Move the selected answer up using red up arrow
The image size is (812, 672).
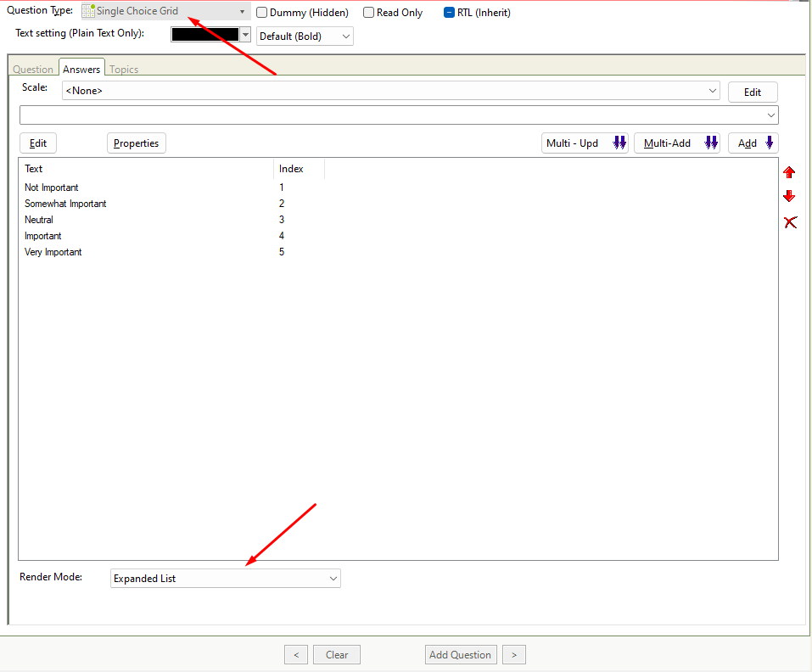(x=789, y=171)
